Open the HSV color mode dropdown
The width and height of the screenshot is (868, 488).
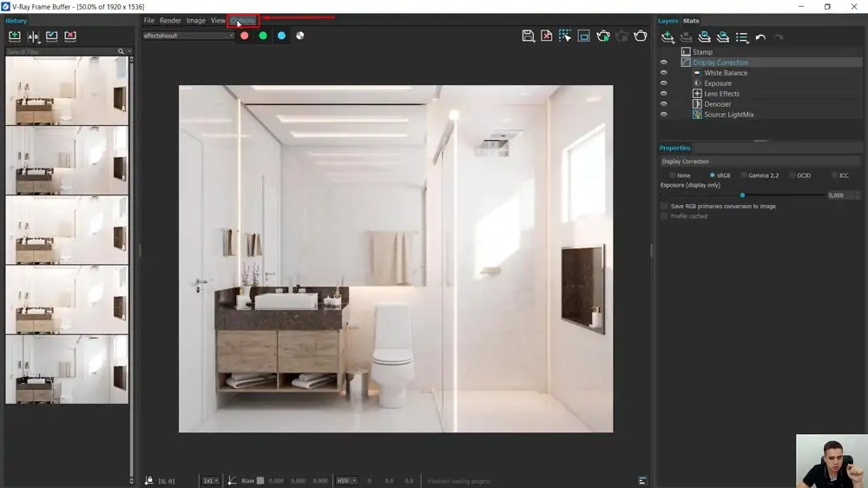click(x=347, y=480)
